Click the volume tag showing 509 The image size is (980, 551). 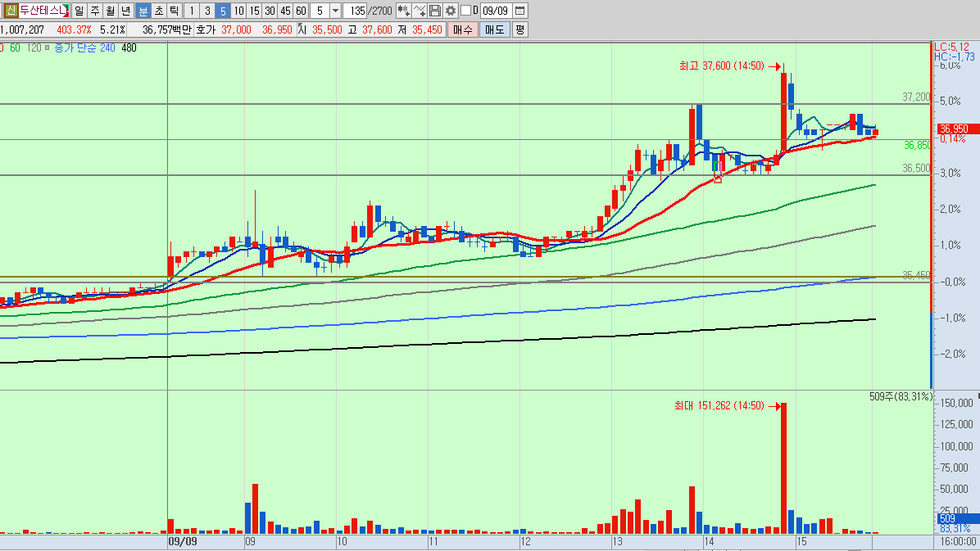tap(958, 518)
